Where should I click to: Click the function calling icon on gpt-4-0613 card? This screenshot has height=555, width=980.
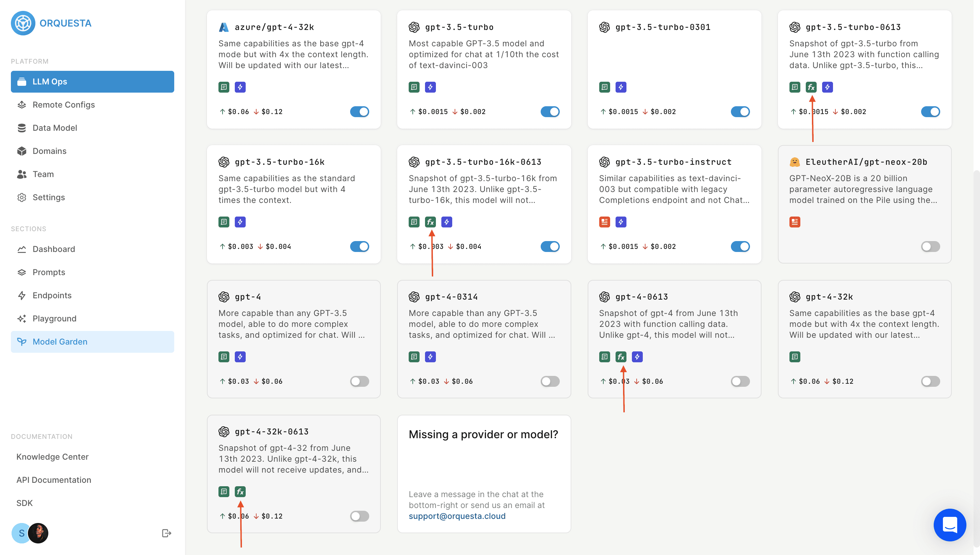pos(621,357)
